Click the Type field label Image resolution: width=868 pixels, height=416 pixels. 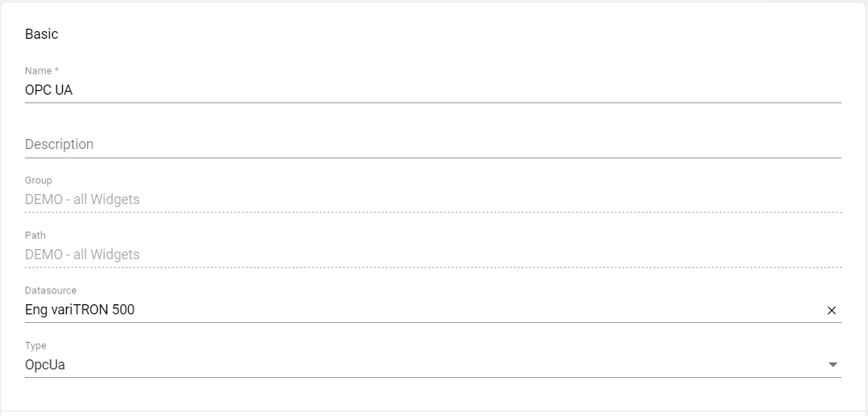point(36,345)
